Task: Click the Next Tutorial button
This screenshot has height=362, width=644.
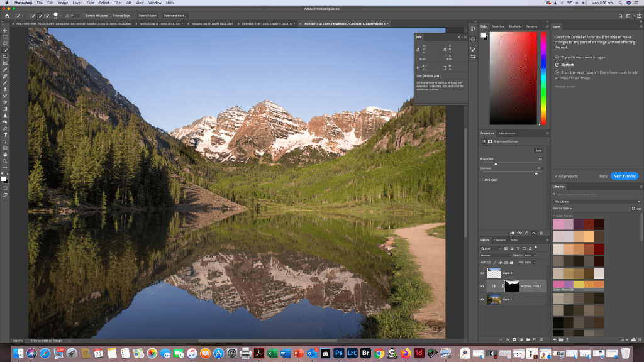Action: tap(624, 176)
